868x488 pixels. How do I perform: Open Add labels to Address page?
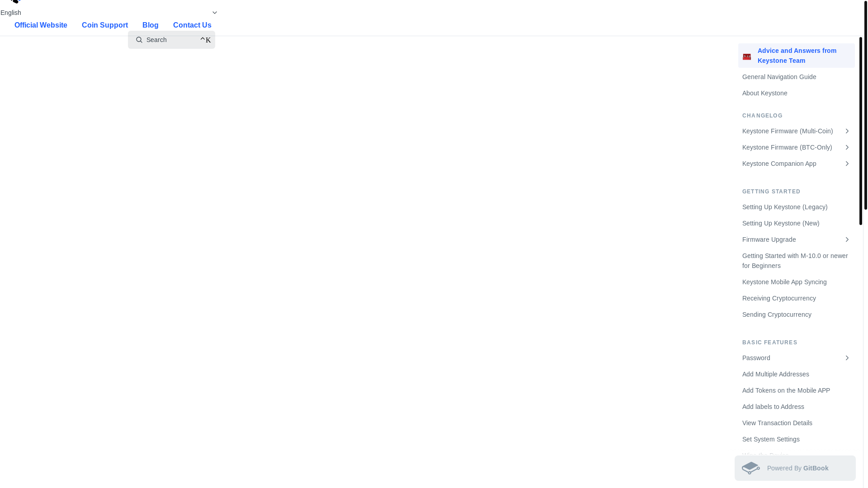pos(796,407)
